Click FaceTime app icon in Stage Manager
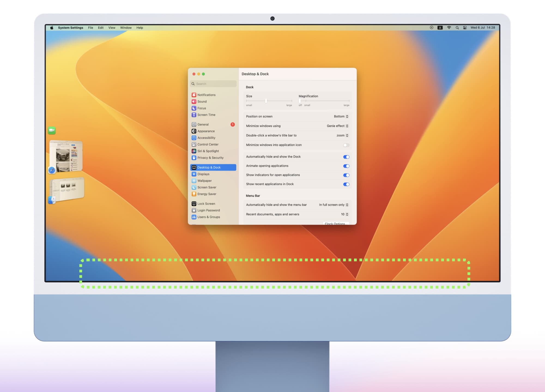The image size is (545, 392). (x=52, y=130)
